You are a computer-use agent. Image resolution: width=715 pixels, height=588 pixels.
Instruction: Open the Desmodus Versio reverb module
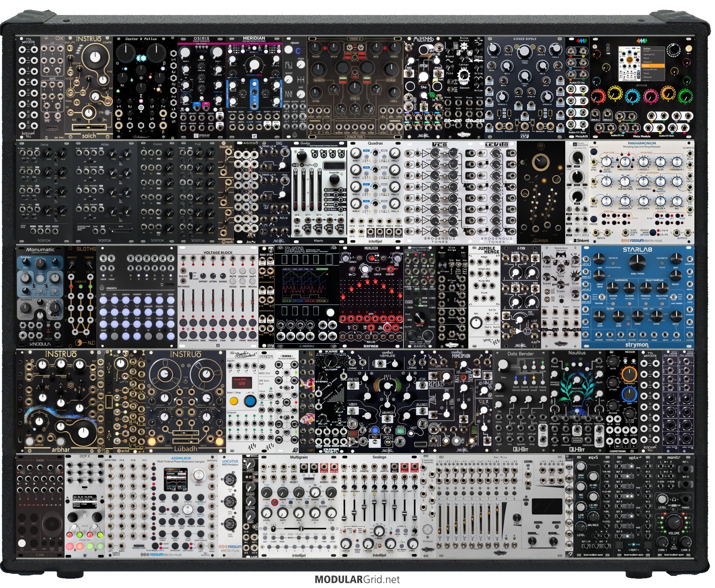561,297
